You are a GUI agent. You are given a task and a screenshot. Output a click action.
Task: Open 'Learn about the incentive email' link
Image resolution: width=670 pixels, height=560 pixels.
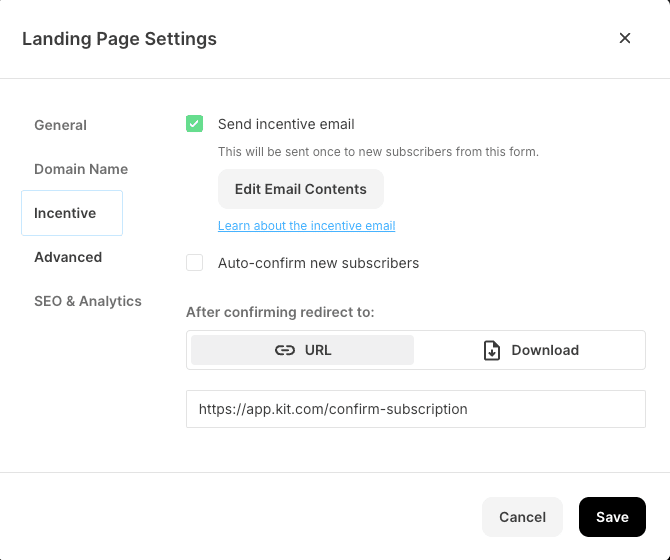click(x=306, y=226)
